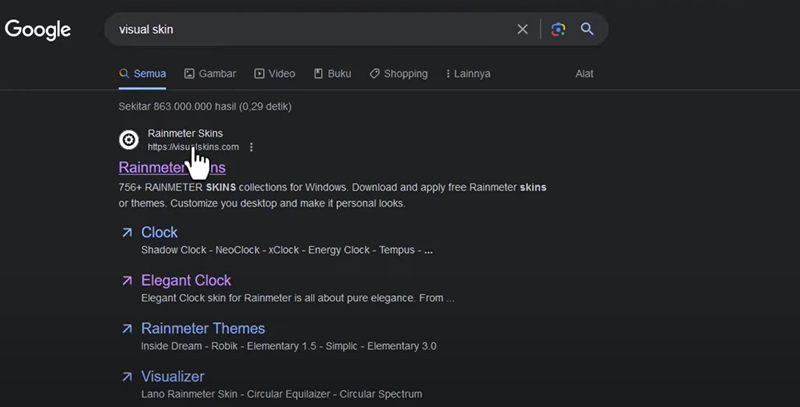Open three-dot menu beside visualskins.com URL
Image resolution: width=800 pixels, height=407 pixels.
click(x=251, y=147)
